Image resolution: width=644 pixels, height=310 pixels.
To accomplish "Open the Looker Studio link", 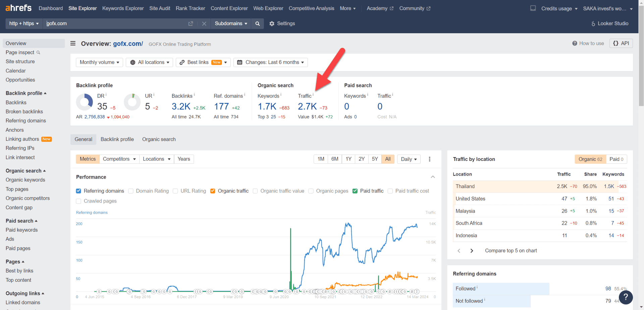I will point(610,24).
